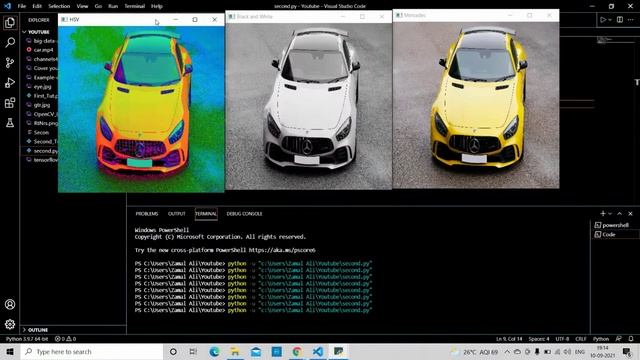640x360 pixels.
Task: Open Google Chrome from the taskbar
Action: click(x=297, y=351)
